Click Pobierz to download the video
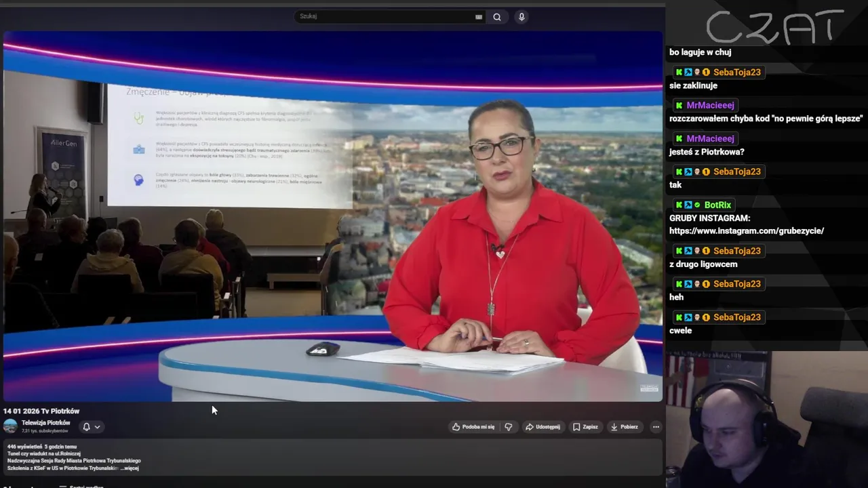 click(624, 427)
